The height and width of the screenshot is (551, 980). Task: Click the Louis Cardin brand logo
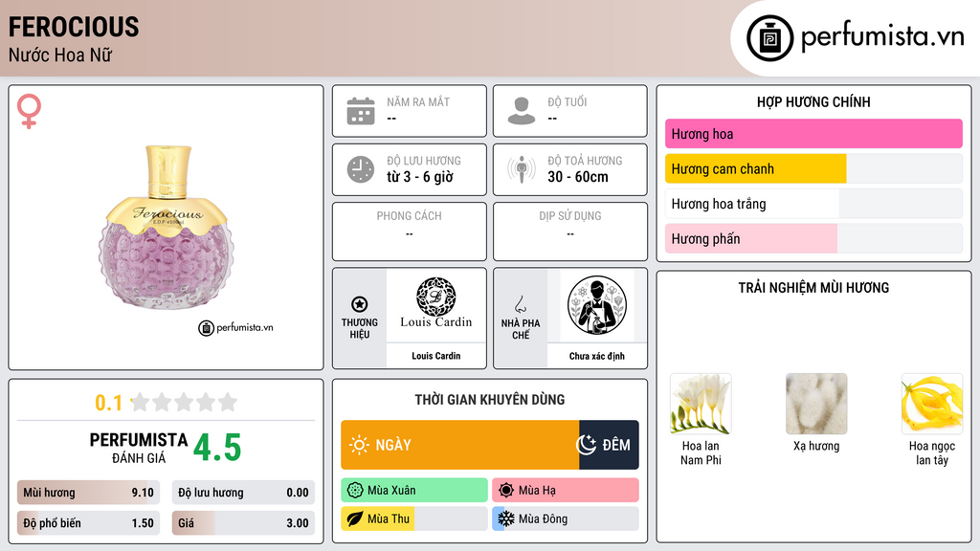(435, 303)
